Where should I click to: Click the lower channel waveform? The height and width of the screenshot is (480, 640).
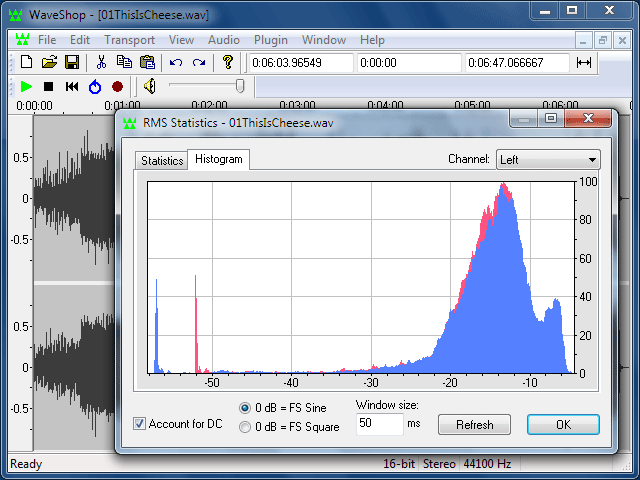(73, 367)
